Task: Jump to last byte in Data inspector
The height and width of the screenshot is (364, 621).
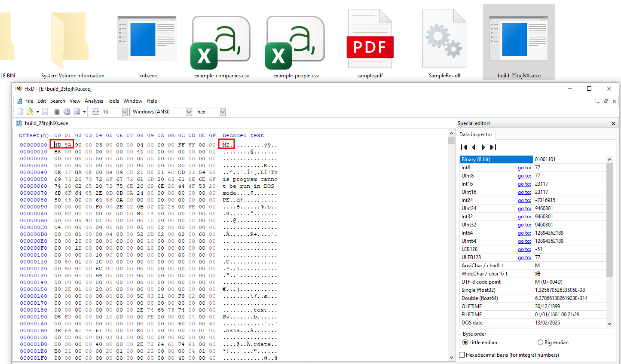Action: coord(493,147)
